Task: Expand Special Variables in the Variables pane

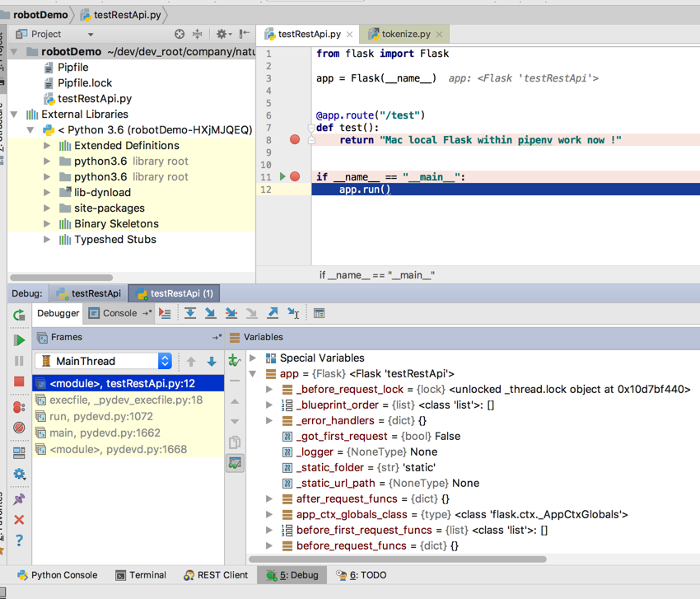Action: 254,358
